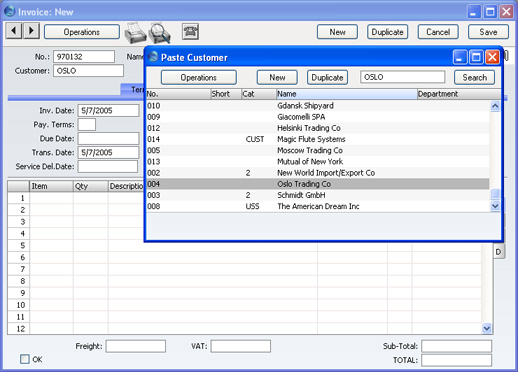This screenshot has height=372, width=518.
Task: Click Trans. Date field
Action: click(108, 152)
